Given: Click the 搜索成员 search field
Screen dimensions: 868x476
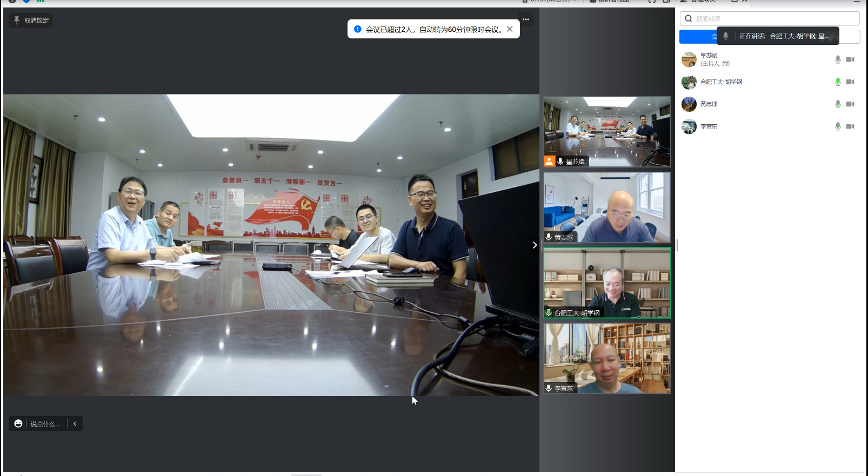Looking at the screenshot, I should click(773, 18).
